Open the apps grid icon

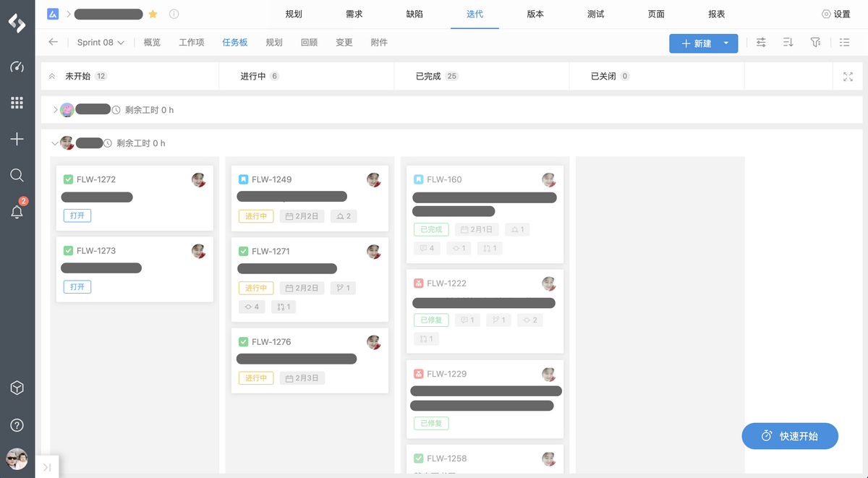point(17,103)
